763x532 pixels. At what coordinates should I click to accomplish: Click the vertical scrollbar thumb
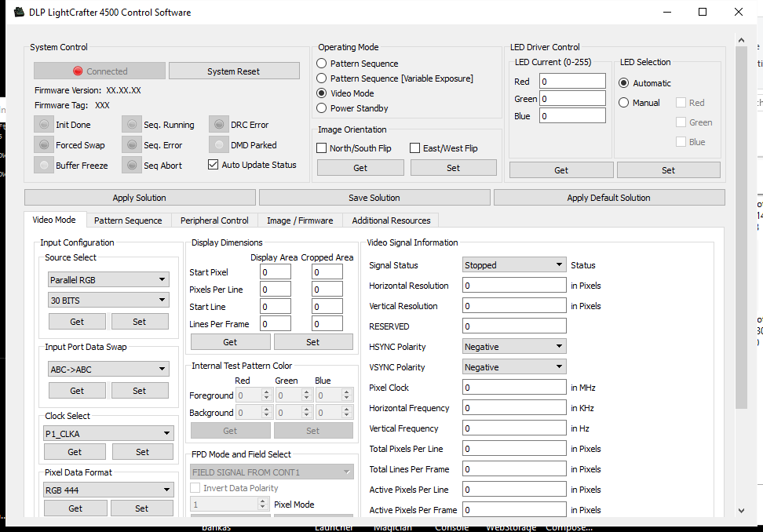click(741, 228)
